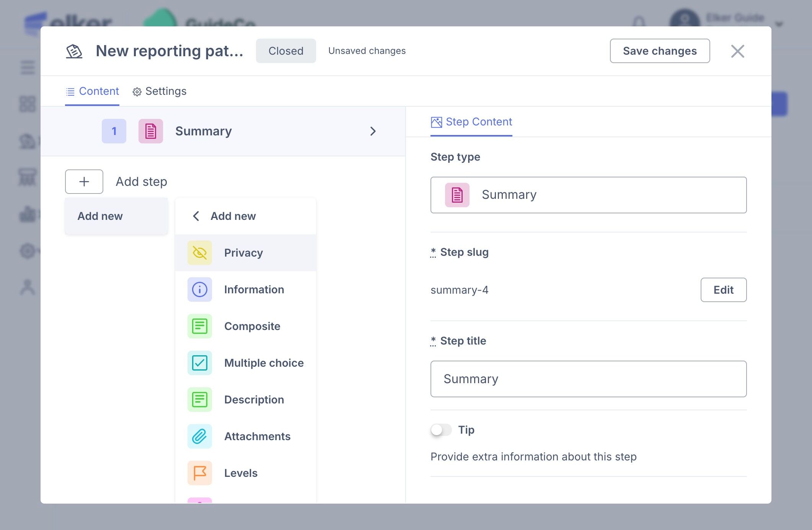The width and height of the screenshot is (812, 530).
Task: Open the Step type Summary dropdown
Action: point(588,195)
